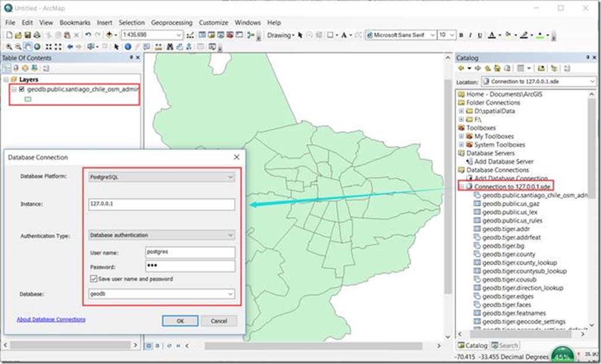Expand the D:\spatialData folder

[x=461, y=111]
